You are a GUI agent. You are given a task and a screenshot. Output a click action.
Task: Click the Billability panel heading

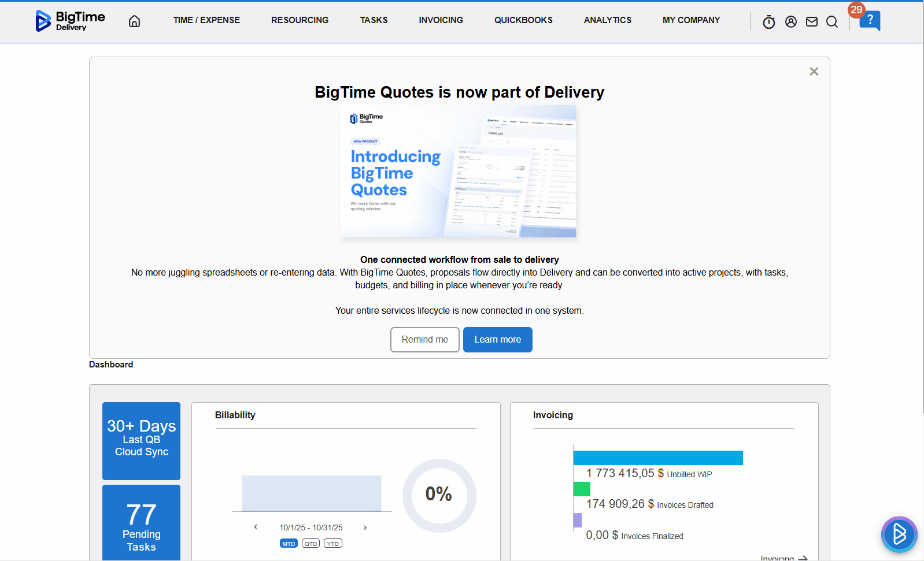pyautogui.click(x=235, y=415)
